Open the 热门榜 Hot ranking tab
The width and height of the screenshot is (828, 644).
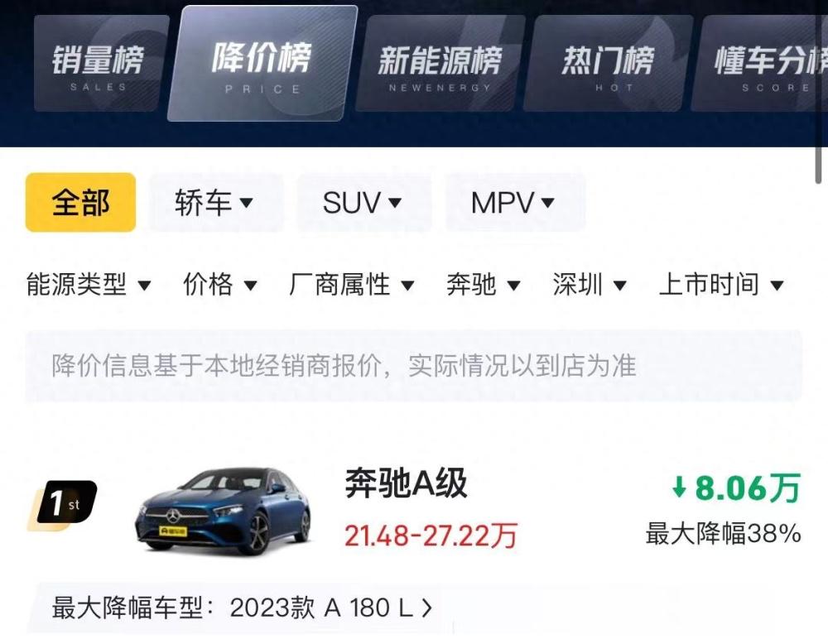click(x=608, y=64)
